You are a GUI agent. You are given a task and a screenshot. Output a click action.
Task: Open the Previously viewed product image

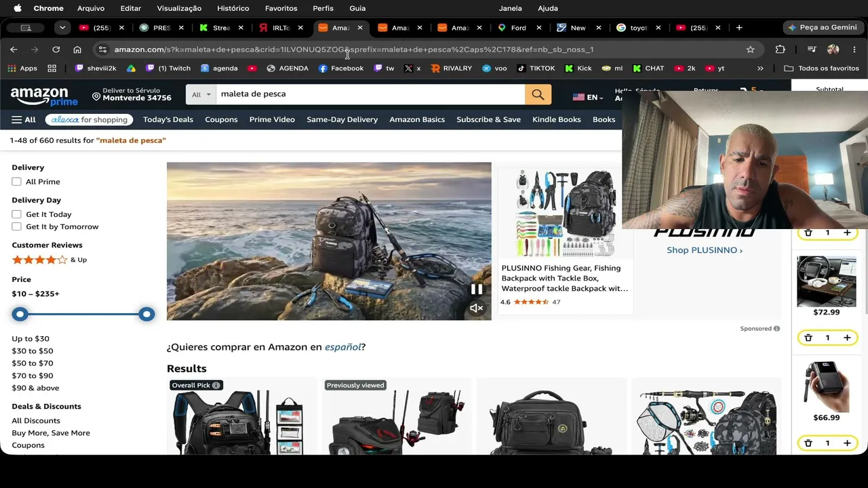397,422
